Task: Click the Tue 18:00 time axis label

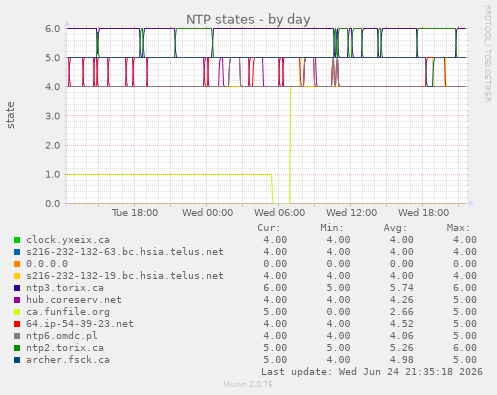Action: [135, 213]
